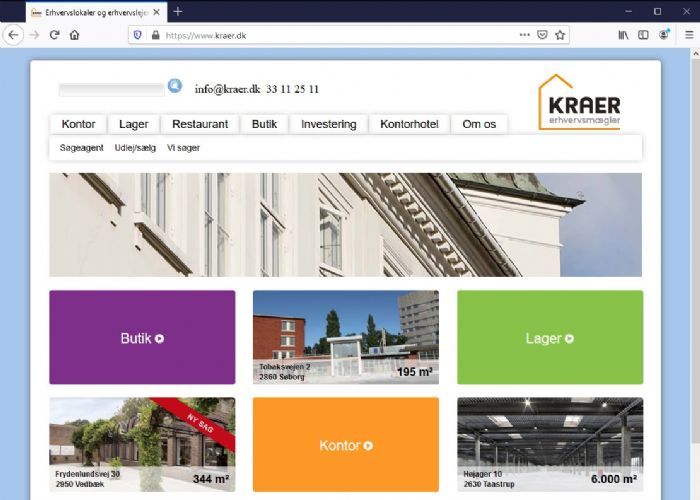This screenshot has width=700, height=500.
Task: Click the info@kraer.dk email address
Action: 227,89
